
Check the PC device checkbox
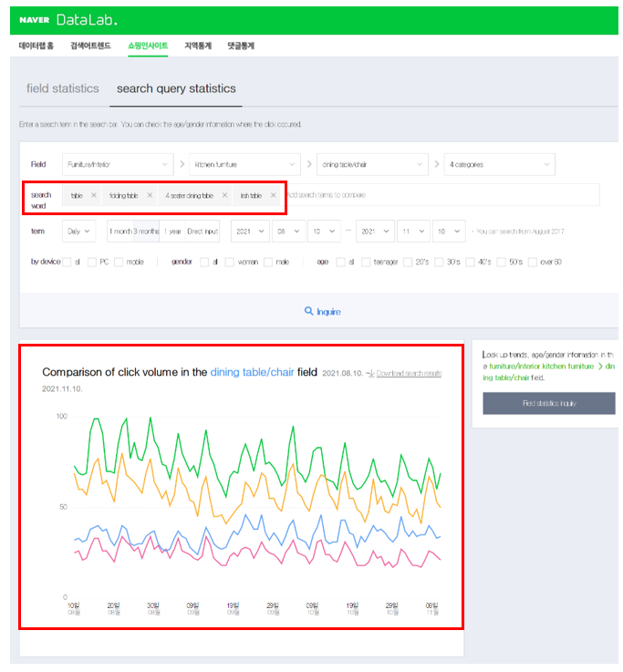click(92, 263)
